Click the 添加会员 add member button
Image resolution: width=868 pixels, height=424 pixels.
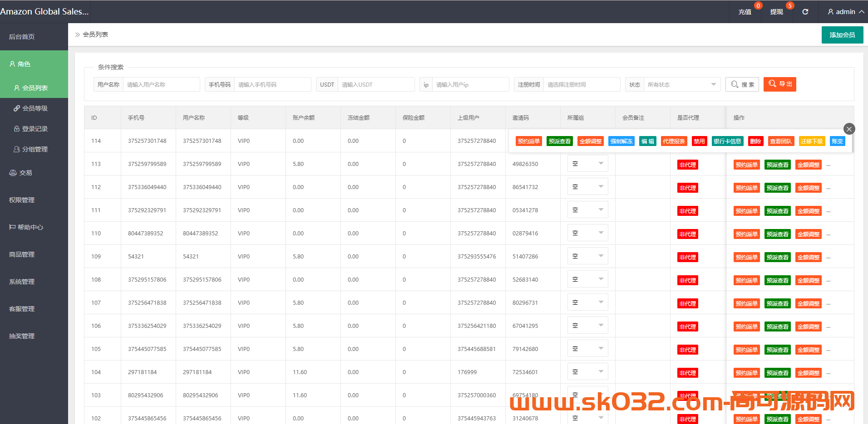point(842,35)
